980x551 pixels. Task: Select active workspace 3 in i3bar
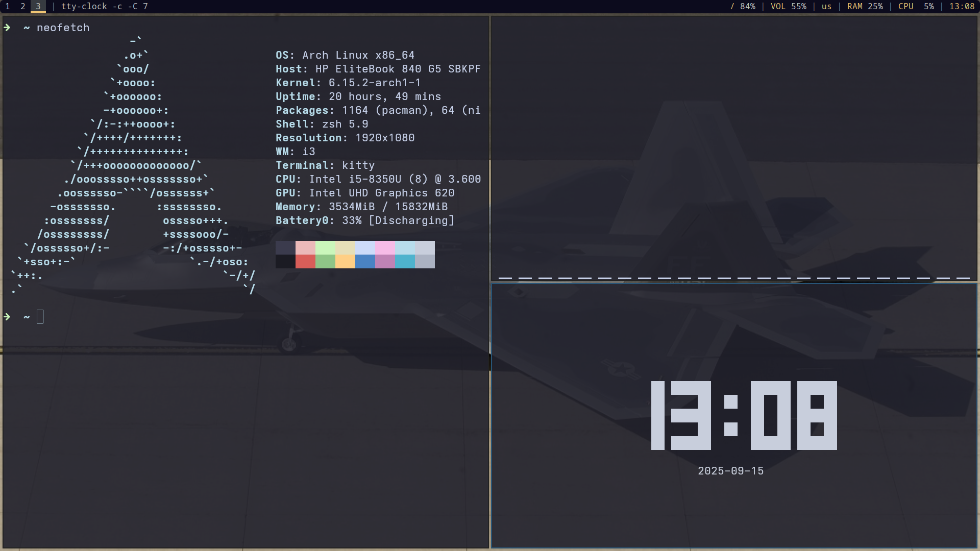38,7
